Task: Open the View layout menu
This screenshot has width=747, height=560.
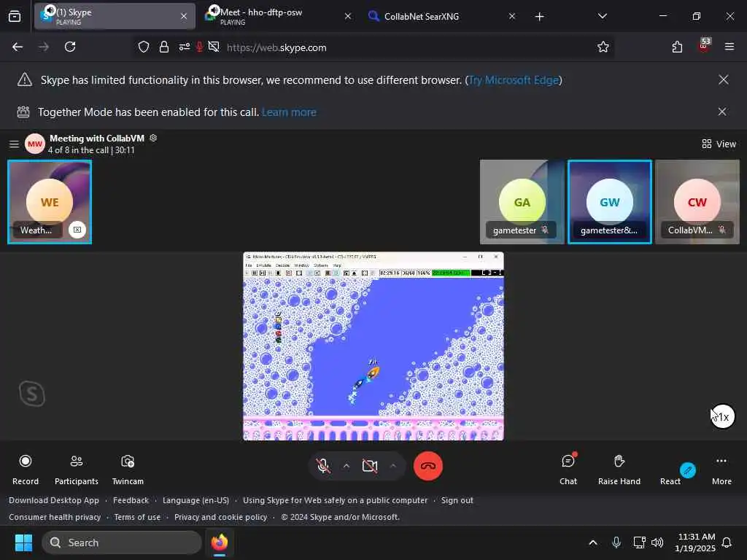Action: [x=719, y=144]
